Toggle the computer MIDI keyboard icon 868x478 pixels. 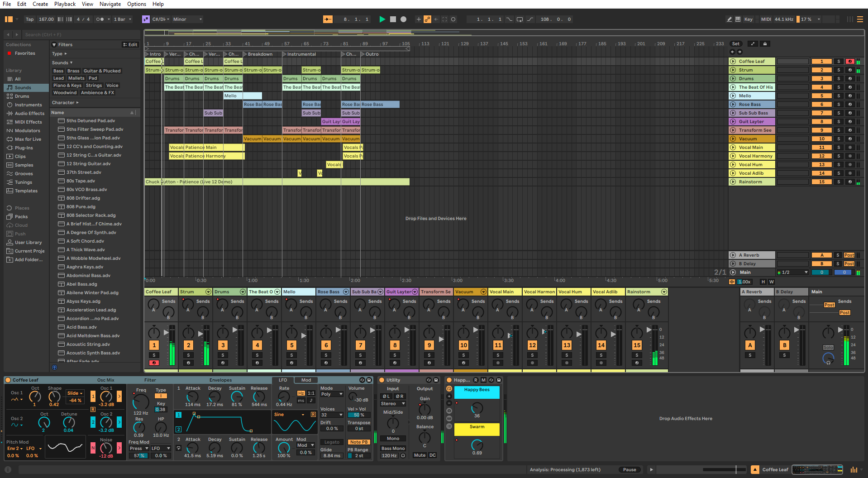[x=738, y=19]
